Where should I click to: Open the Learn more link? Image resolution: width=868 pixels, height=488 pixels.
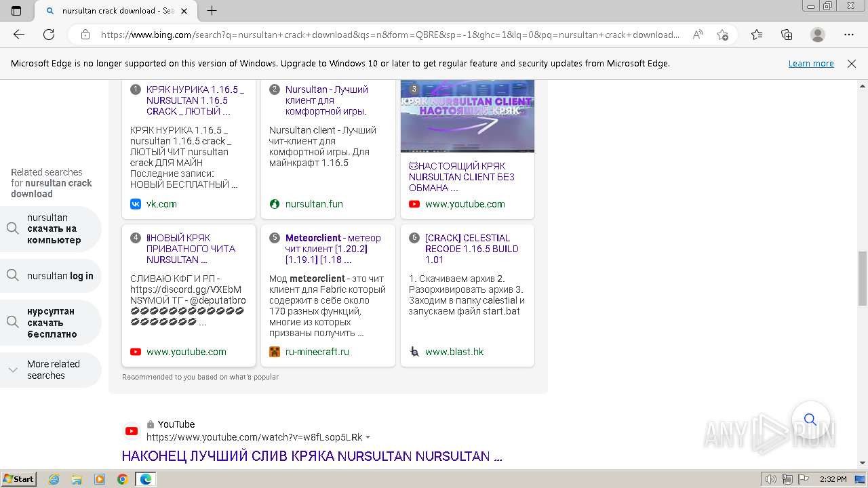(811, 64)
